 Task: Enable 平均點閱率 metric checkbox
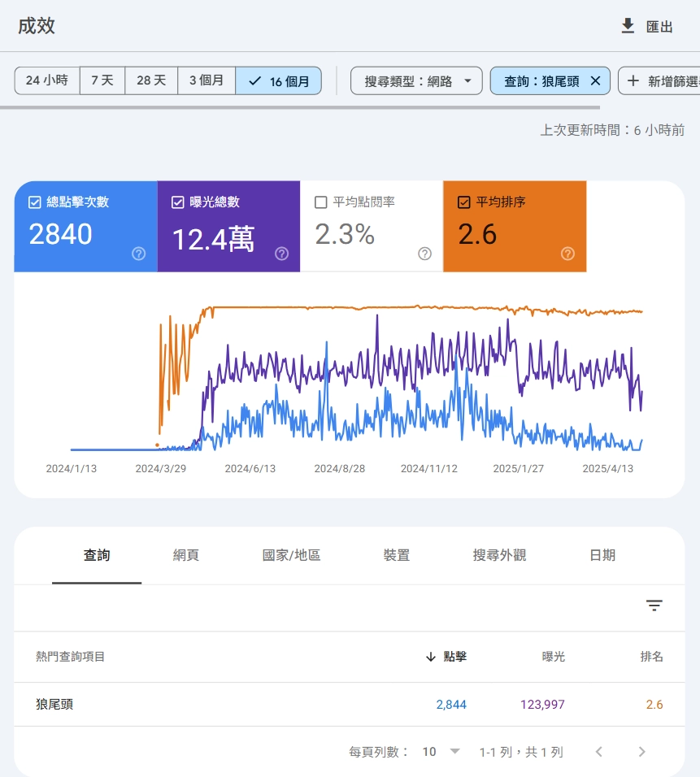[x=321, y=202]
